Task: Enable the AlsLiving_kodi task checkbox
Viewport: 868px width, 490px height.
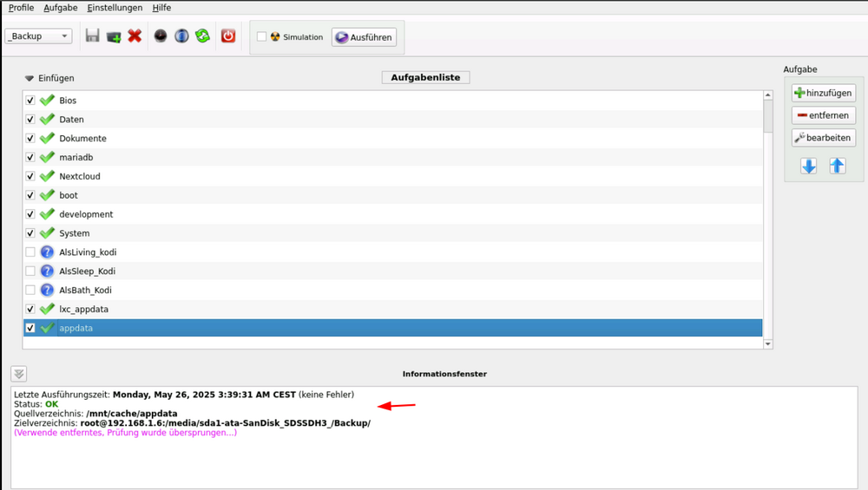Action: pos(30,252)
